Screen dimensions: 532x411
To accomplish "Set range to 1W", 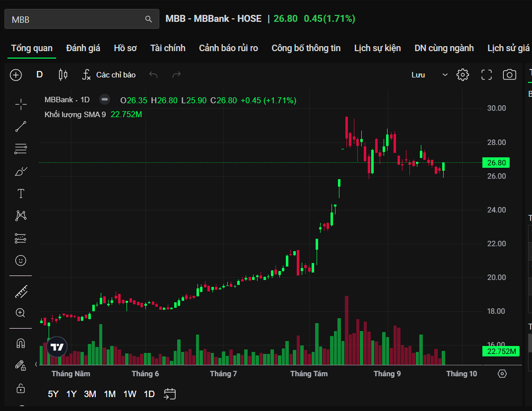I will [x=130, y=394].
